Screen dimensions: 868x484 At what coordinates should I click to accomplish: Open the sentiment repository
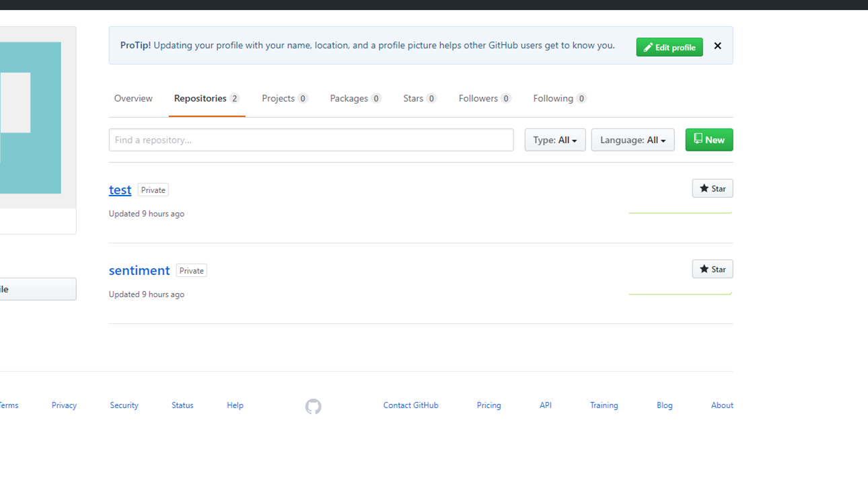139,270
